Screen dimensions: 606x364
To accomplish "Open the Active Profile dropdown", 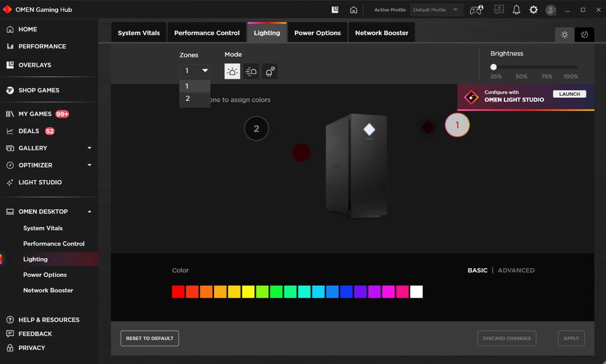I will pos(436,10).
